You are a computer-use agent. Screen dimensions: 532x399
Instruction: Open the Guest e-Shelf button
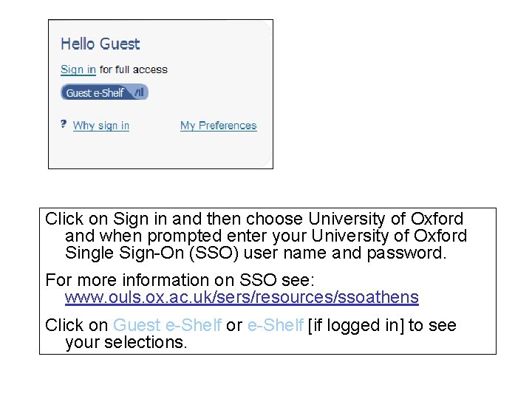click(96, 92)
